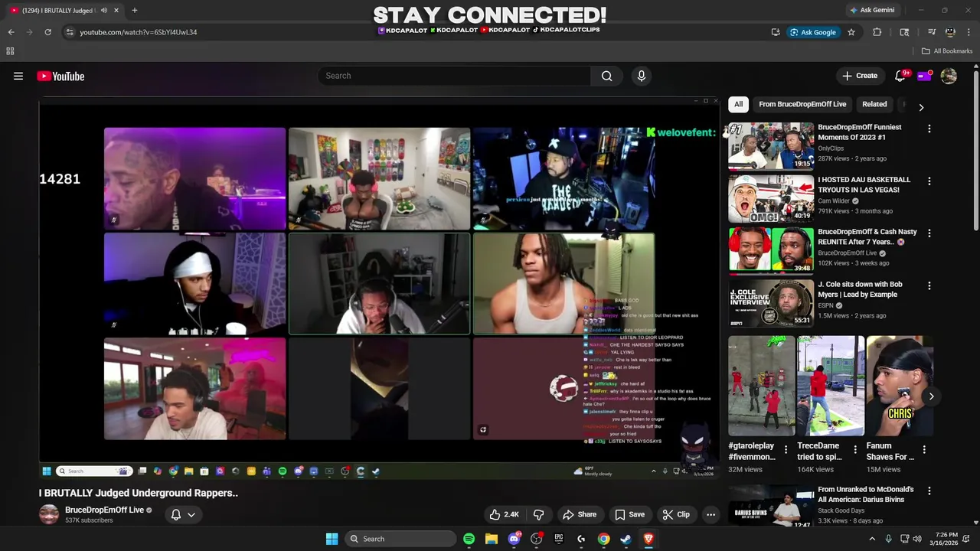Open the system clock showing 7:26 PM
The width and height of the screenshot is (980, 551).
pyautogui.click(x=946, y=539)
